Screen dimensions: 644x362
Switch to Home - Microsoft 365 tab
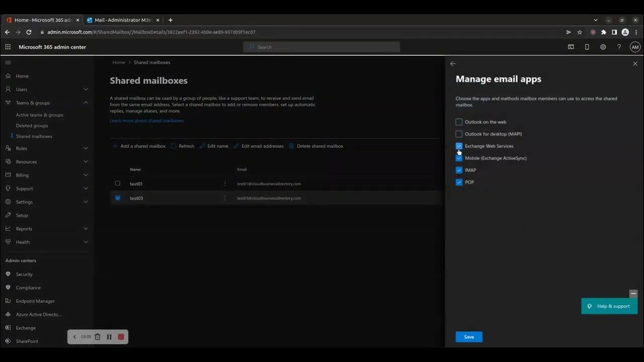pos(43,20)
